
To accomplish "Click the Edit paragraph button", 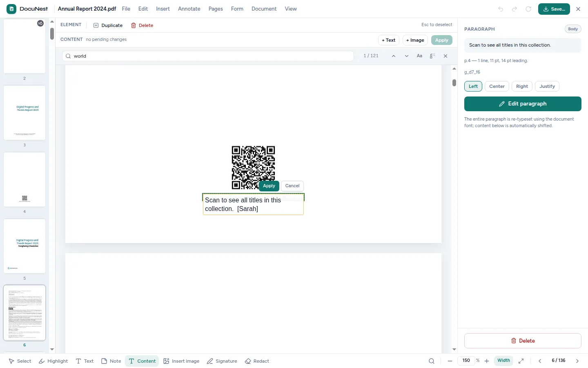I will (523, 104).
